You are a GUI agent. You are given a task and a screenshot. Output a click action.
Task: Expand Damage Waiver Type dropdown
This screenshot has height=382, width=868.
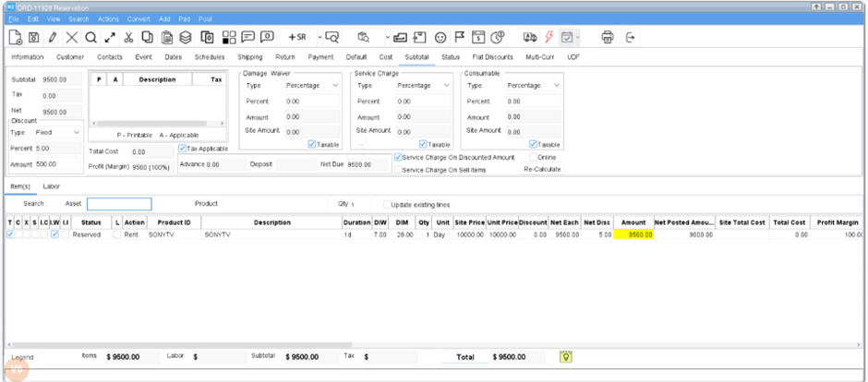(x=313, y=85)
